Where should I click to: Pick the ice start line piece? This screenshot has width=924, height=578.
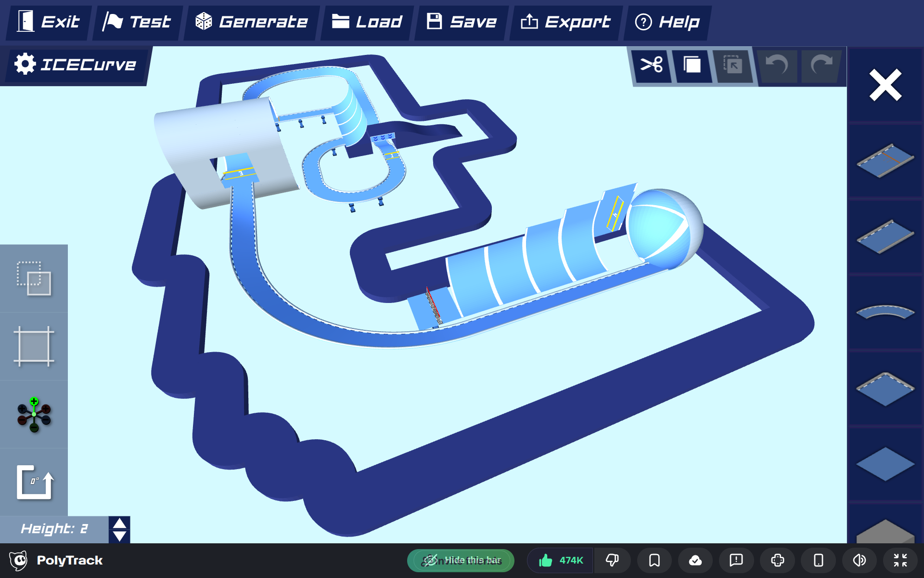coord(885,160)
